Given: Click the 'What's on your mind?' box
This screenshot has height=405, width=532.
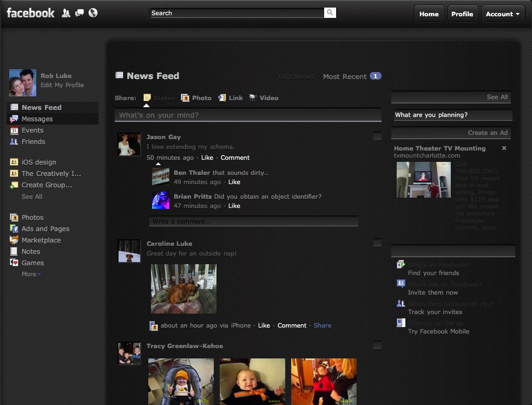Looking at the screenshot, I should coord(248,115).
